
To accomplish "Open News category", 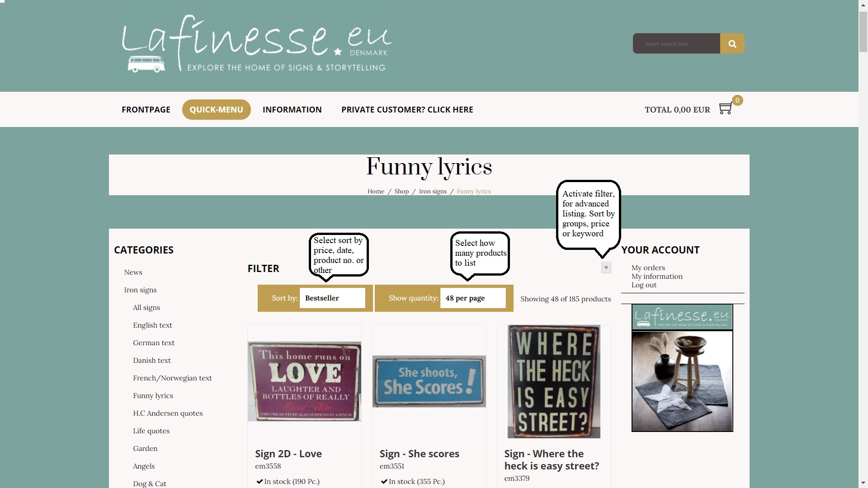I will (x=133, y=272).
